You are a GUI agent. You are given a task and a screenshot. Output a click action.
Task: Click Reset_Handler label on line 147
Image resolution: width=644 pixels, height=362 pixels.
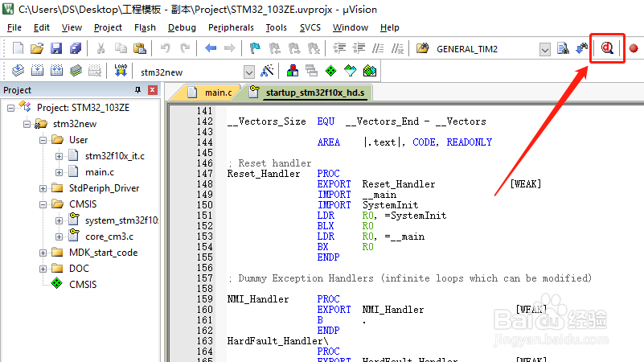[x=264, y=174]
